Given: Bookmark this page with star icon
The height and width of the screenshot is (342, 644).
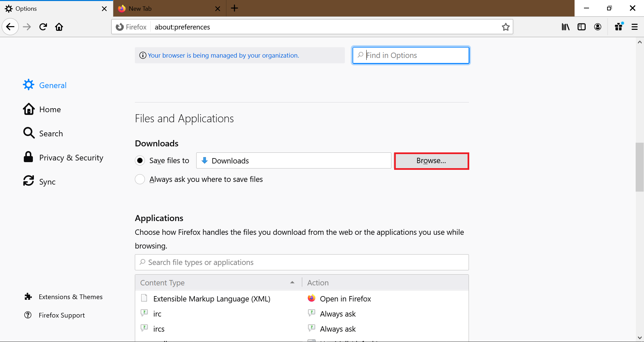Looking at the screenshot, I should click(506, 27).
